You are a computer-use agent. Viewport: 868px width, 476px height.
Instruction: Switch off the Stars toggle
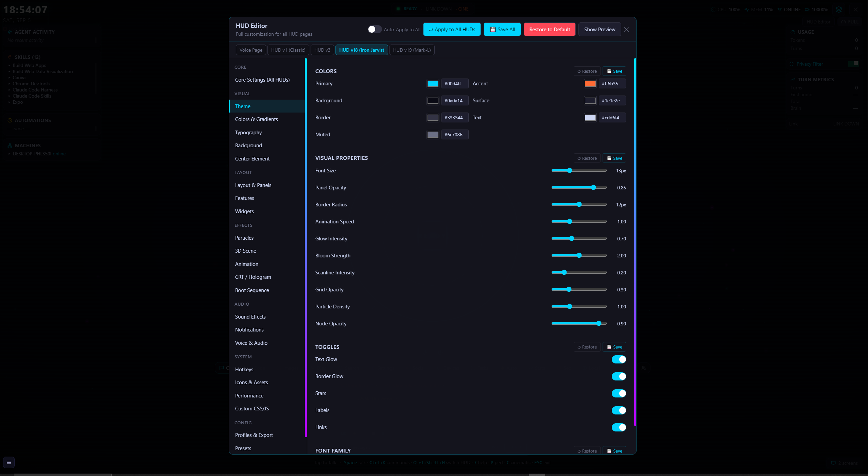point(619,393)
